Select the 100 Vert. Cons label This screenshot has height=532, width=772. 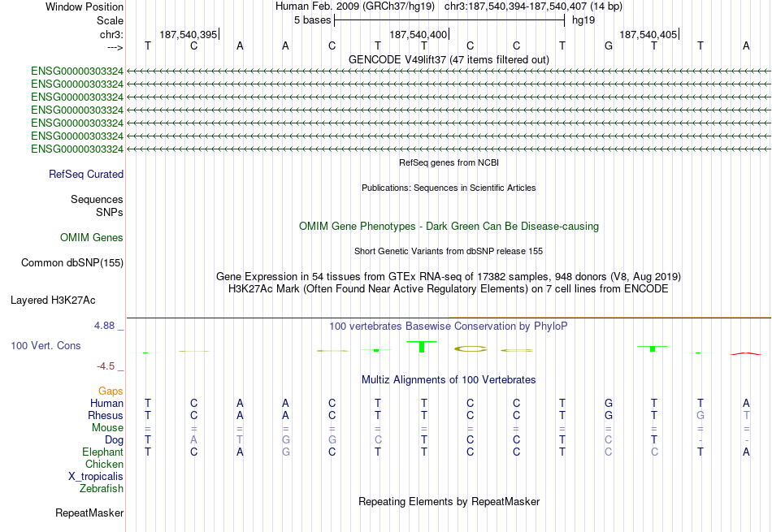(x=46, y=346)
